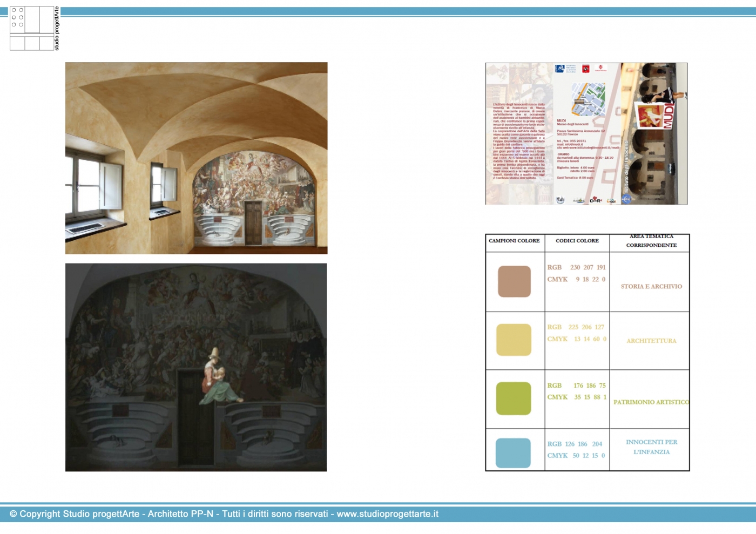Click the CMYK 13 14 60 0 value

coord(577,339)
